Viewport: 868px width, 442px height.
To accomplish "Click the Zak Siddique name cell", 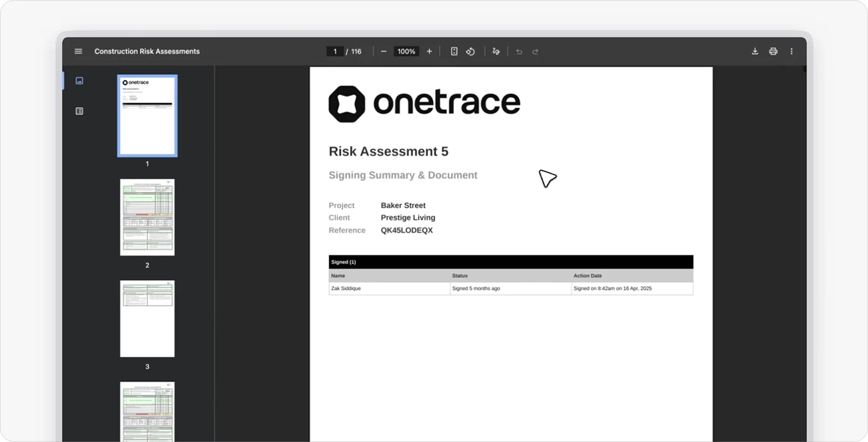I will (390, 289).
